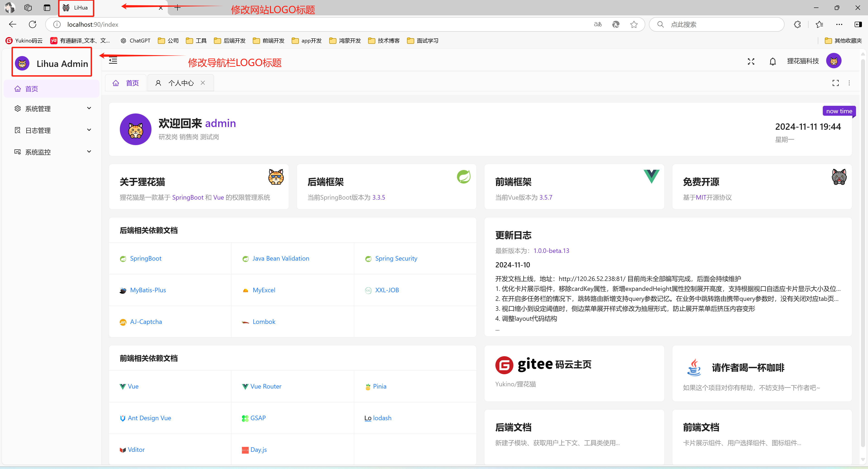Close the 个人中心 tab
868x469 pixels.
point(203,83)
